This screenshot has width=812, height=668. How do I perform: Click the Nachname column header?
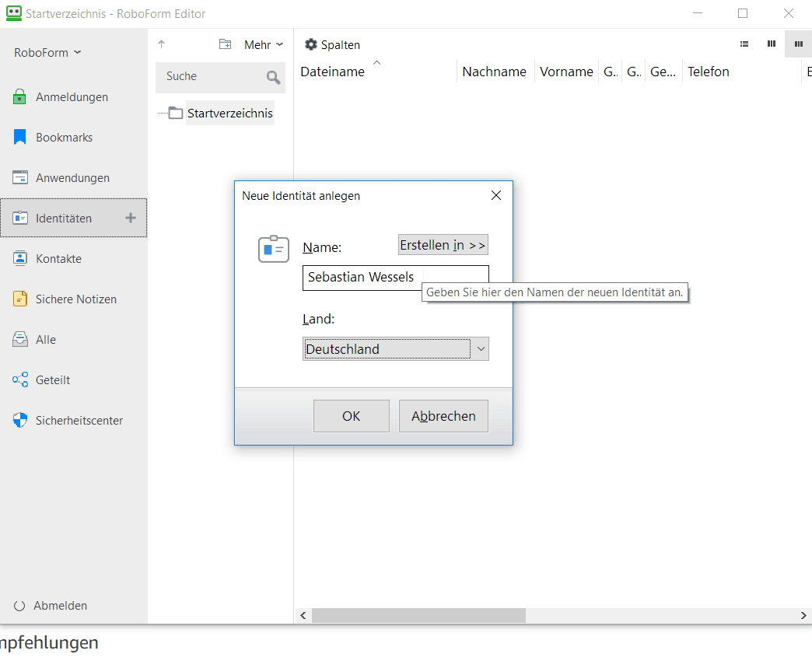[494, 72]
